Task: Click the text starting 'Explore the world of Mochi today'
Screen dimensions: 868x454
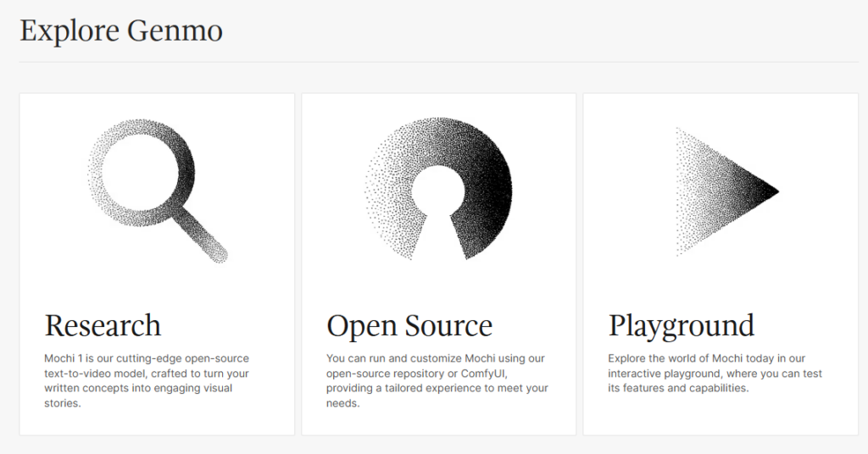Action: click(x=715, y=374)
